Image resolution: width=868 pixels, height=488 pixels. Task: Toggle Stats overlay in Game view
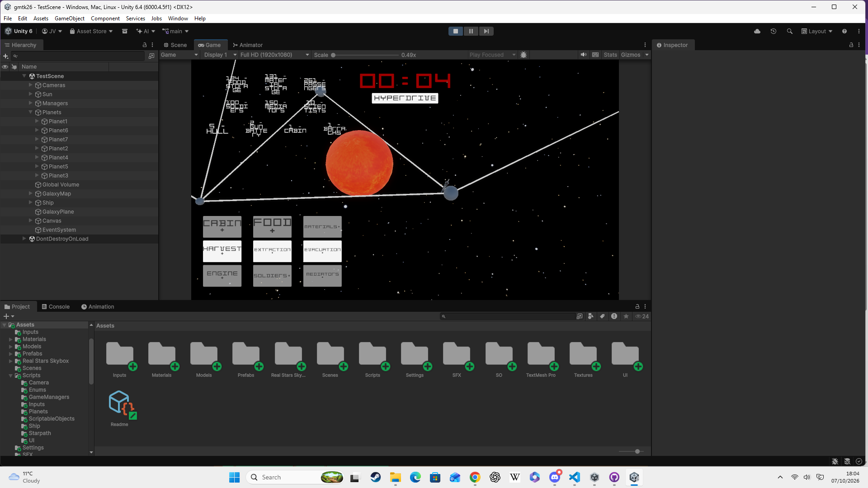coord(610,55)
